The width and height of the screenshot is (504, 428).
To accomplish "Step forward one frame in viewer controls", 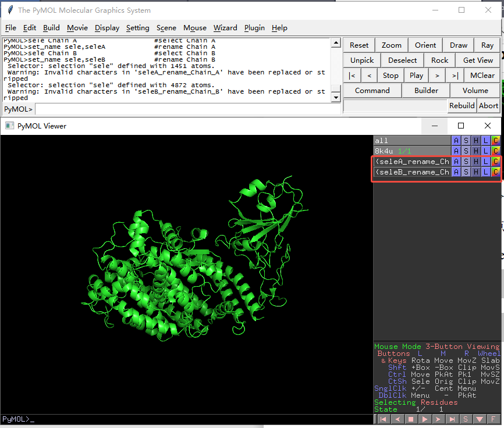I will coord(438,419).
